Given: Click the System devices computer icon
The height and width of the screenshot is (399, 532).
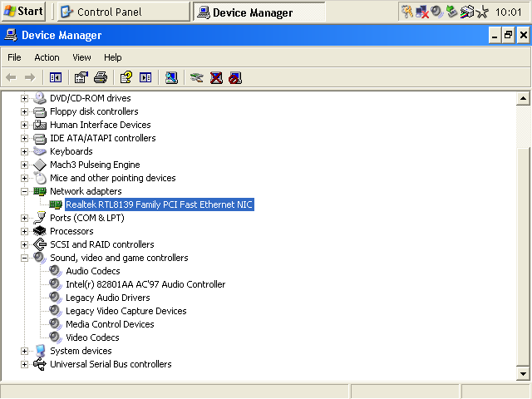Looking at the screenshot, I should point(40,351).
